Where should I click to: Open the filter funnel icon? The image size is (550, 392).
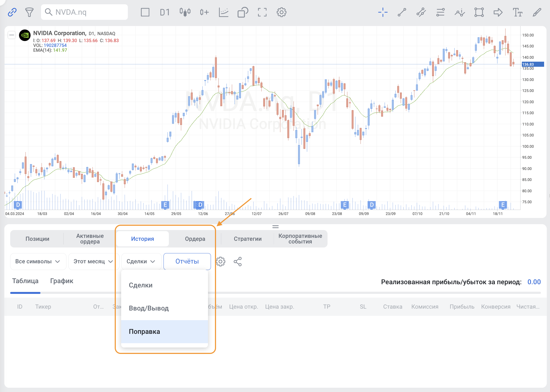[29, 12]
